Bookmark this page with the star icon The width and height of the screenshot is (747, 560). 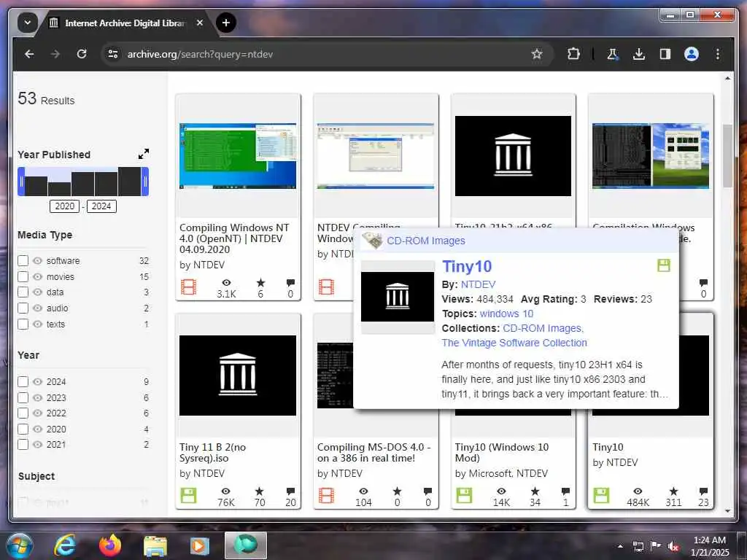[537, 54]
